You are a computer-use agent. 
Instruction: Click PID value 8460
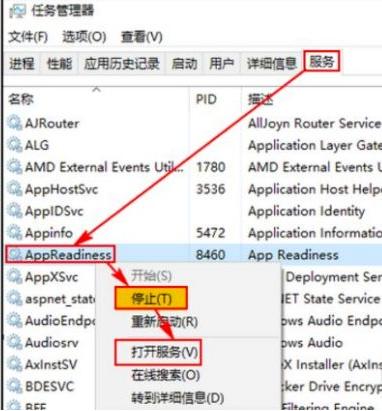coord(211,255)
